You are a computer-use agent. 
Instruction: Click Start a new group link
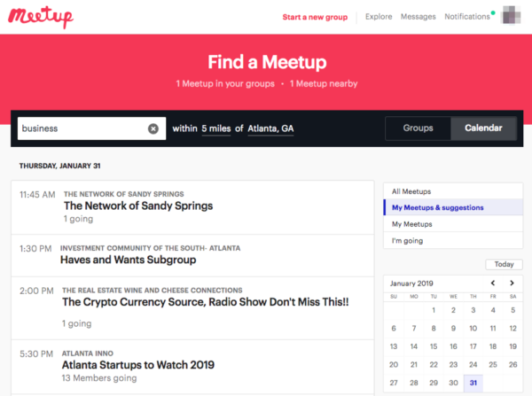click(x=315, y=17)
